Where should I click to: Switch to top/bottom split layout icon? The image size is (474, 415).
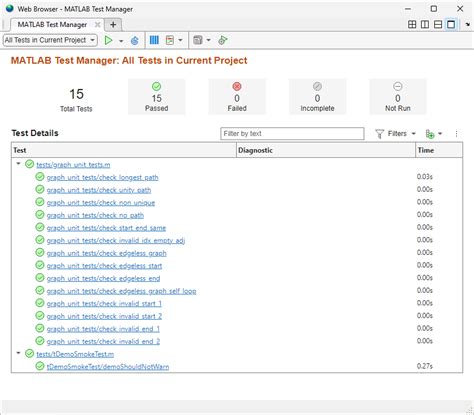438,24
